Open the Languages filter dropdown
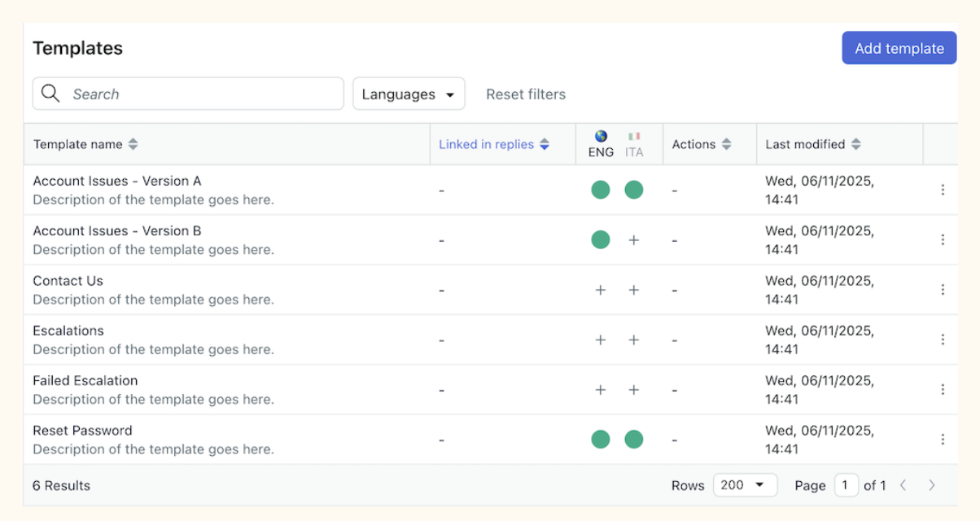 408,94
